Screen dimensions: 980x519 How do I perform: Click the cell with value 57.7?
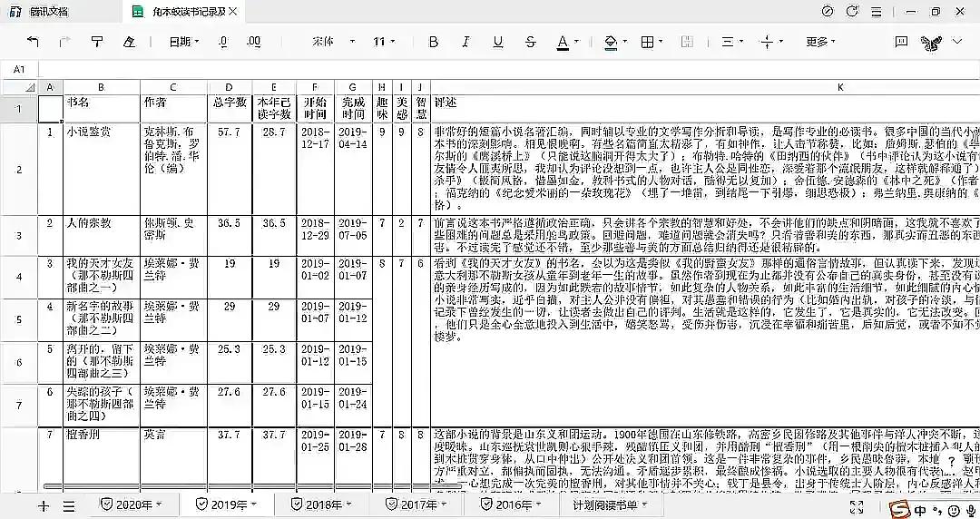point(230,170)
